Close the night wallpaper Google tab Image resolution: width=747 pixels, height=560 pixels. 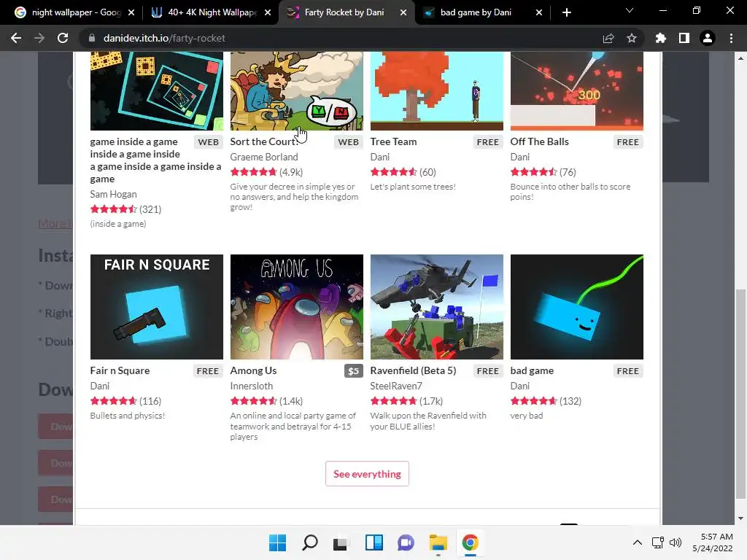coord(131,12)
